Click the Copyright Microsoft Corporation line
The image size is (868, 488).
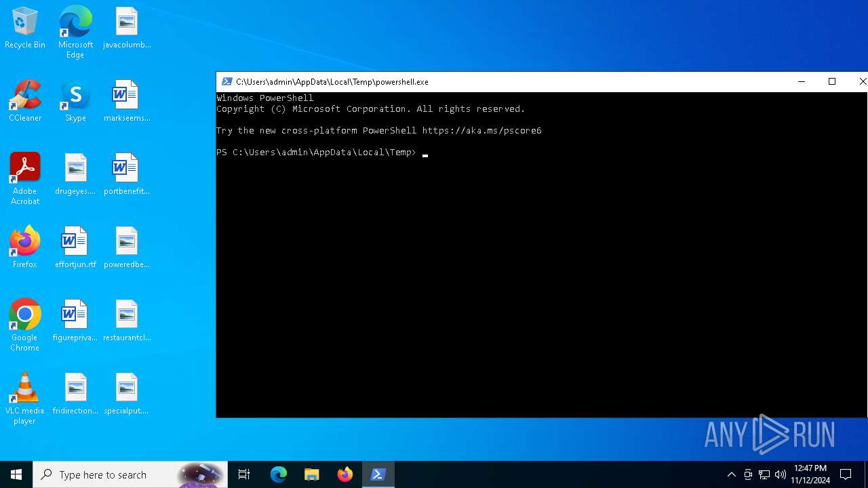[371, 109]
